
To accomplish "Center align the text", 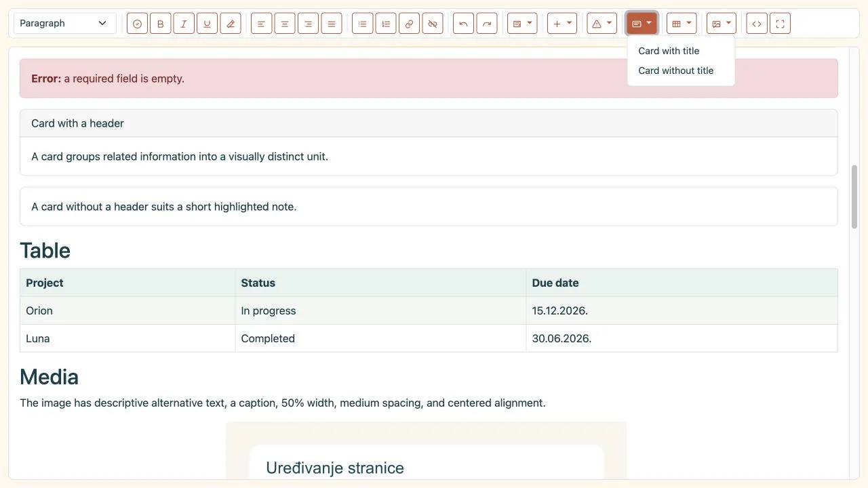I will pos(285,24).
